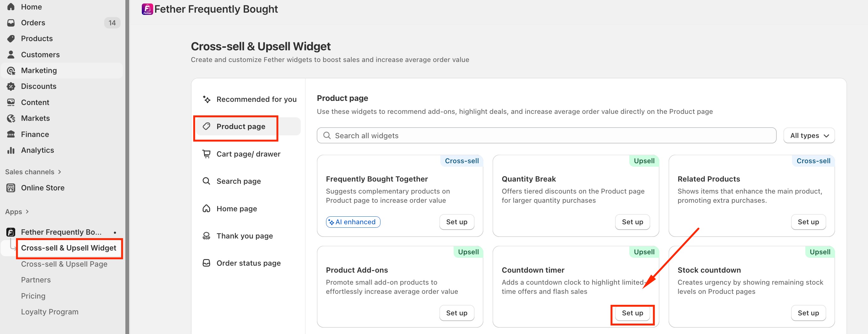Open the Partners submenu item
The image size is (868, 334).
(36, 280)
